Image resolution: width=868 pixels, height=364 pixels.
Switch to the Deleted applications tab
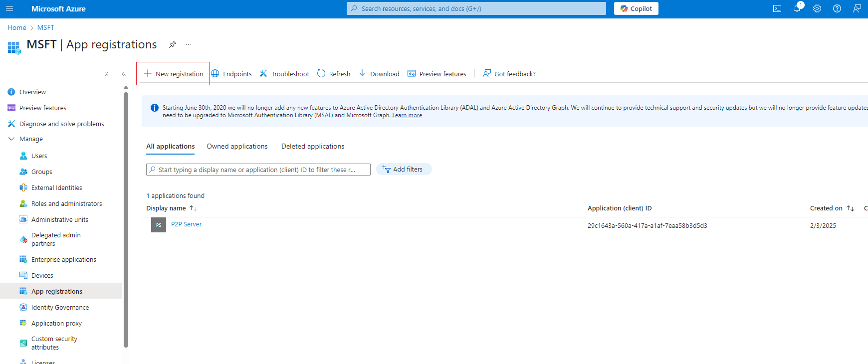313,146
